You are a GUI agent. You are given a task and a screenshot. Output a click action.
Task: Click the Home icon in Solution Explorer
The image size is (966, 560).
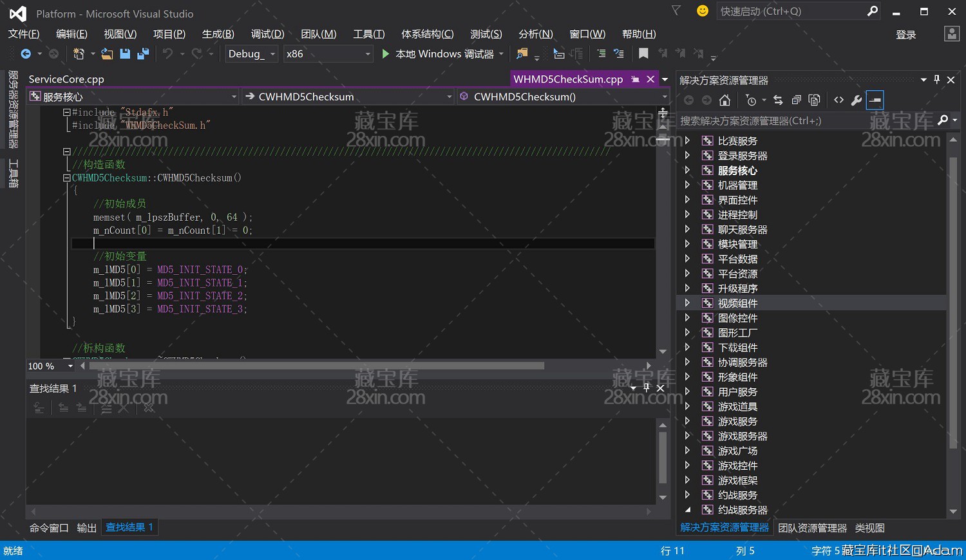pos(724,100)
